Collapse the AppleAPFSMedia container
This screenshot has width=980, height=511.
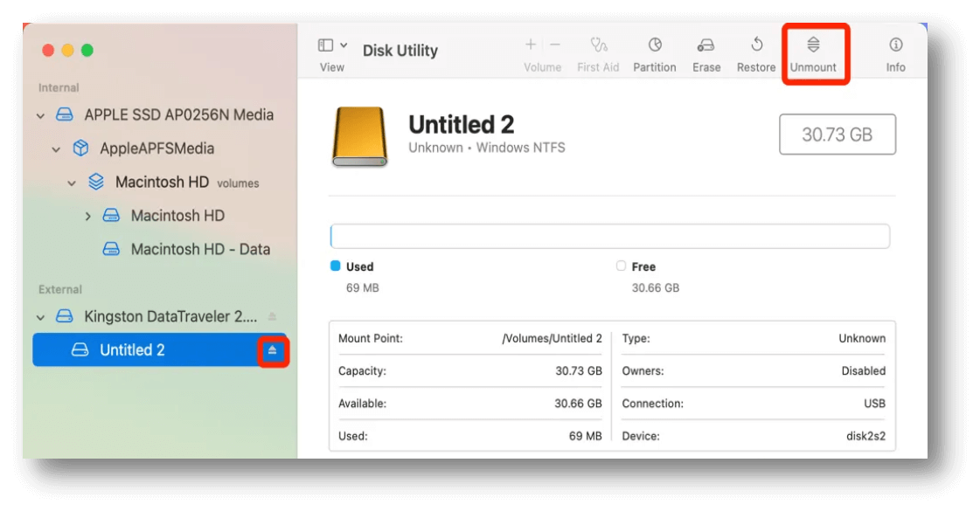click(x=56, y=149)
